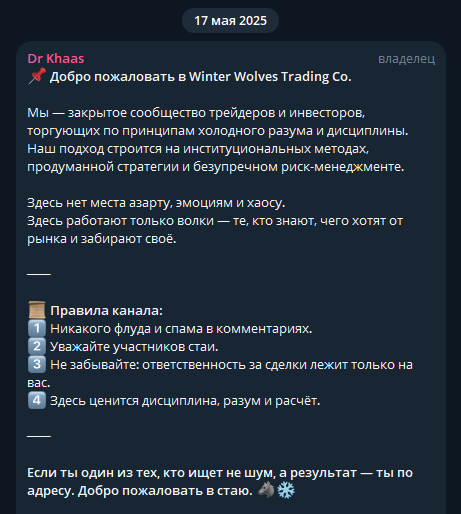
Task: Click the paragraph starting Мы — закрытое сообщество
Action: (218, 140)
